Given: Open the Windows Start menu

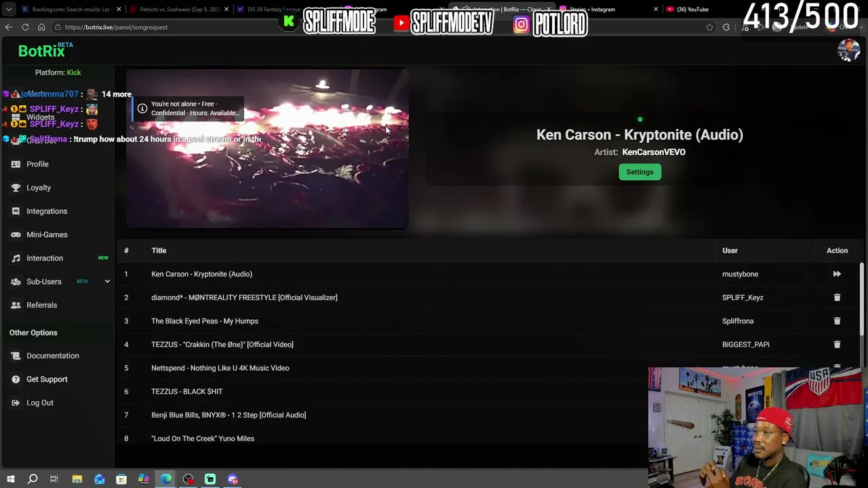Looking at the screenshot, I should pos(10,479).
